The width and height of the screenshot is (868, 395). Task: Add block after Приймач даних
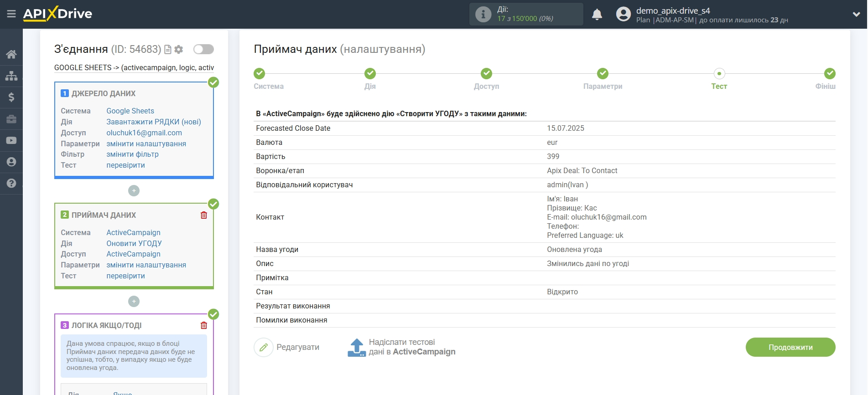(x=134, y=301)
